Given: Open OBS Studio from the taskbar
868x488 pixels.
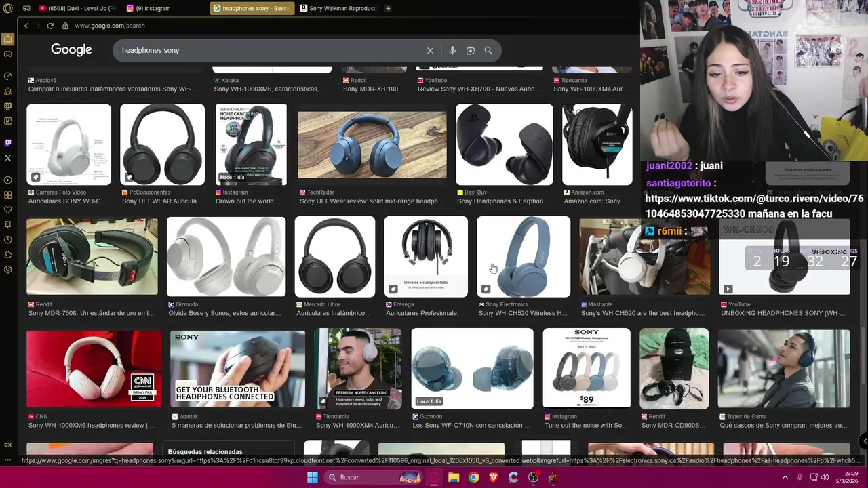Looking at the screenshot, I should pos(533,477).
